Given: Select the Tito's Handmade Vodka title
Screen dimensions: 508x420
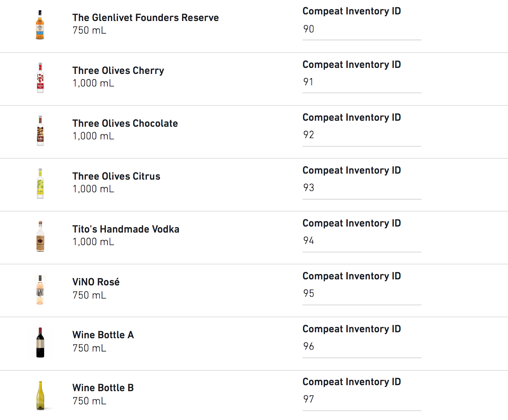Looking at the screenshot, I should pyautogui.click(x=126, y=229).
